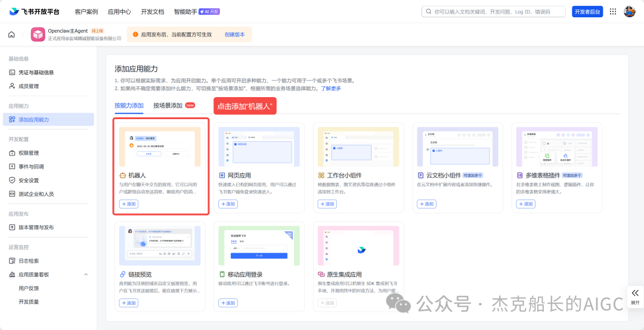
Task: Go to the home icon
Action: (11, 35)
